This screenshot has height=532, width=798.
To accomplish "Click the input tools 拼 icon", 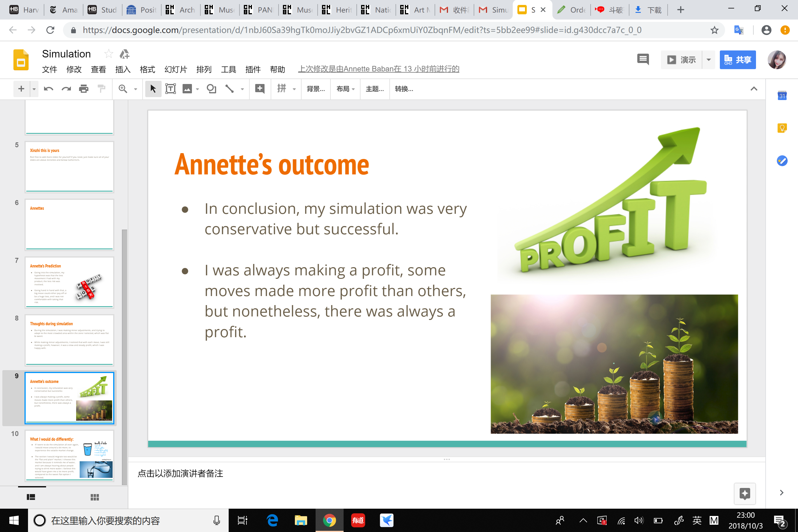I will 282,89.
